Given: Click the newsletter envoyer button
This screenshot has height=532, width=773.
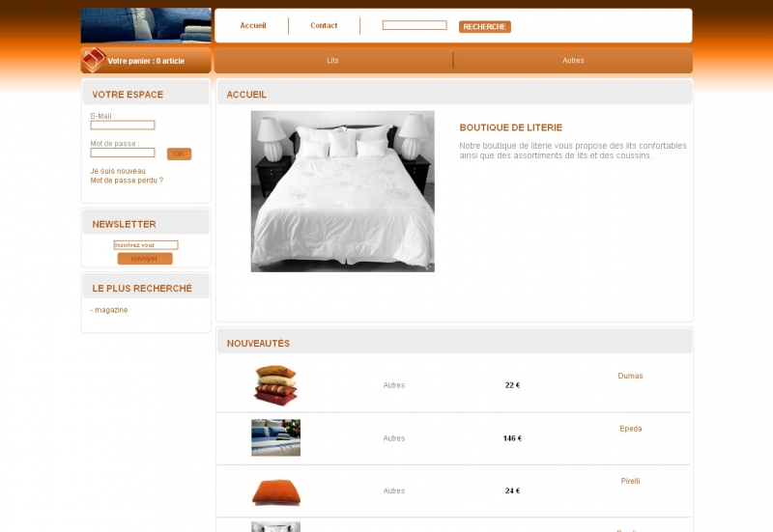Looking at the screenshot, I should tap(145, 259).
